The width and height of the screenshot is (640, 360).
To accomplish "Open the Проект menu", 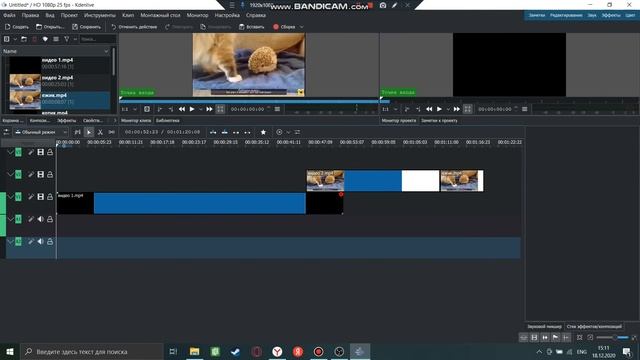I will 69,15.
